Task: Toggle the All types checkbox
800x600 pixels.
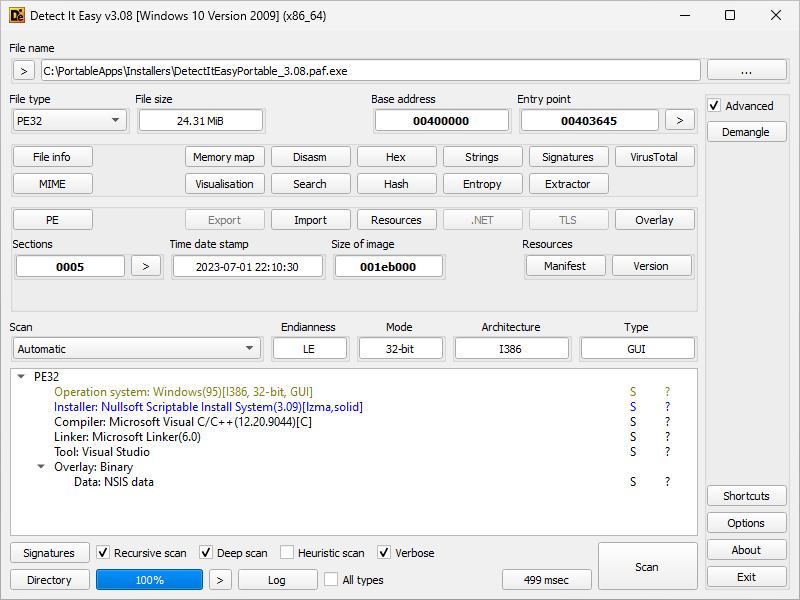Action: pyautogui.click(x=331, y=580)
